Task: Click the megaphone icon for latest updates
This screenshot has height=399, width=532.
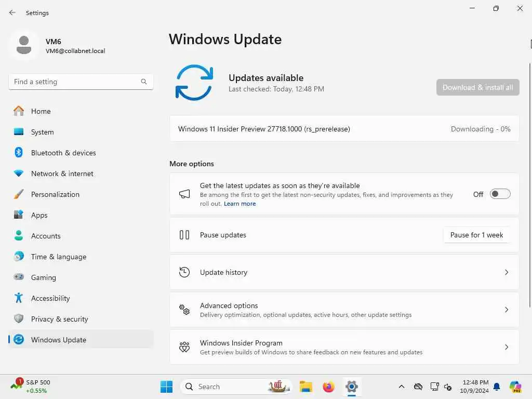Action: [184, 194]
